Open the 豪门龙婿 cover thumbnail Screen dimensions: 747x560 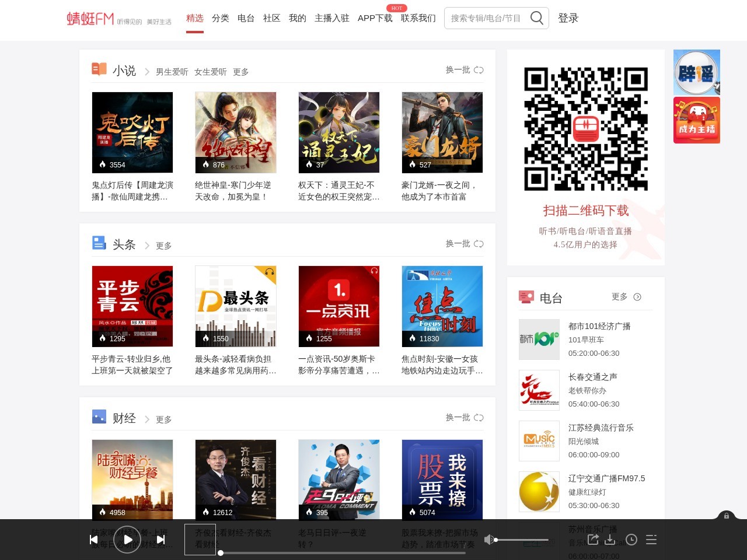(442, 132)
